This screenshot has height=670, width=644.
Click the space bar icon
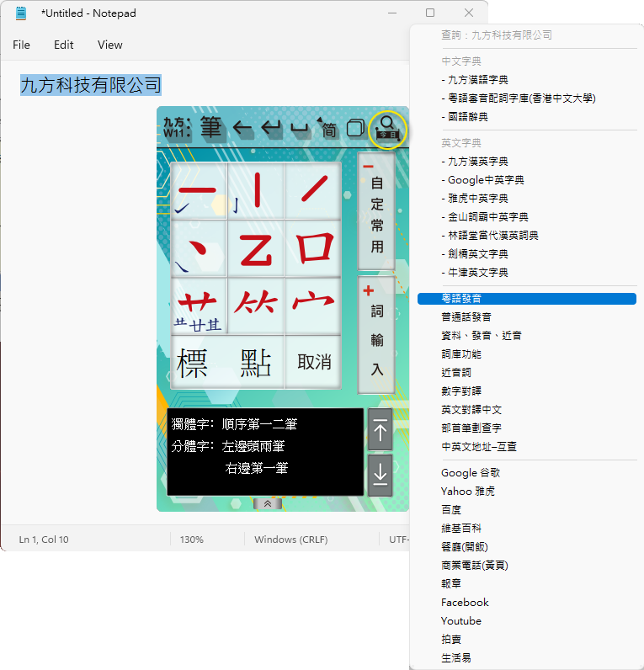point(300,128)
